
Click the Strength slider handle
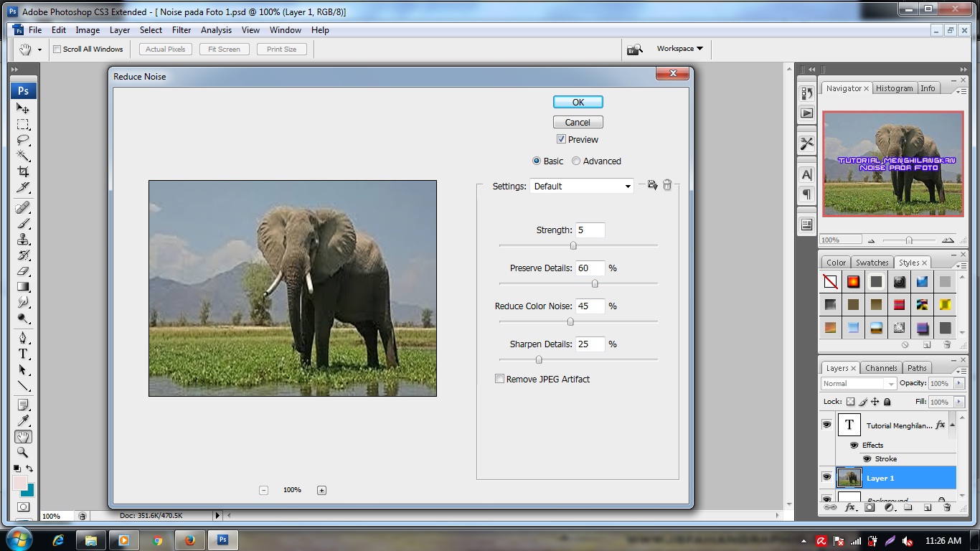click(x=573, y=245)
